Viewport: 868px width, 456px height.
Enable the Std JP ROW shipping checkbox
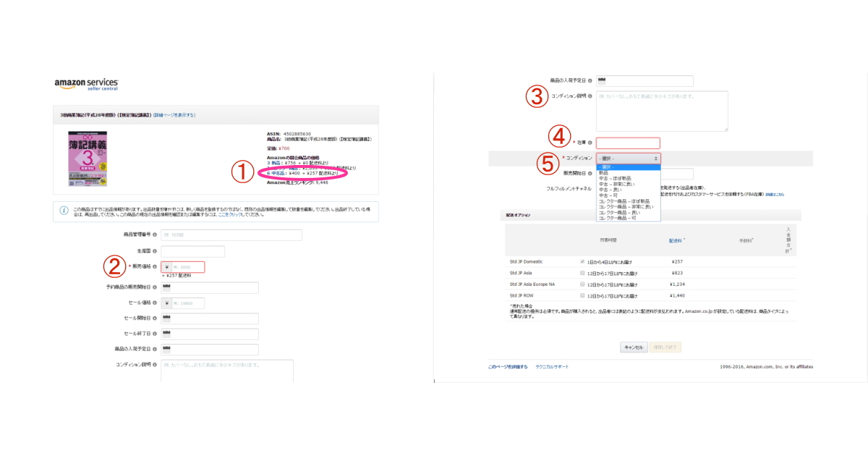tap(582, 296)
